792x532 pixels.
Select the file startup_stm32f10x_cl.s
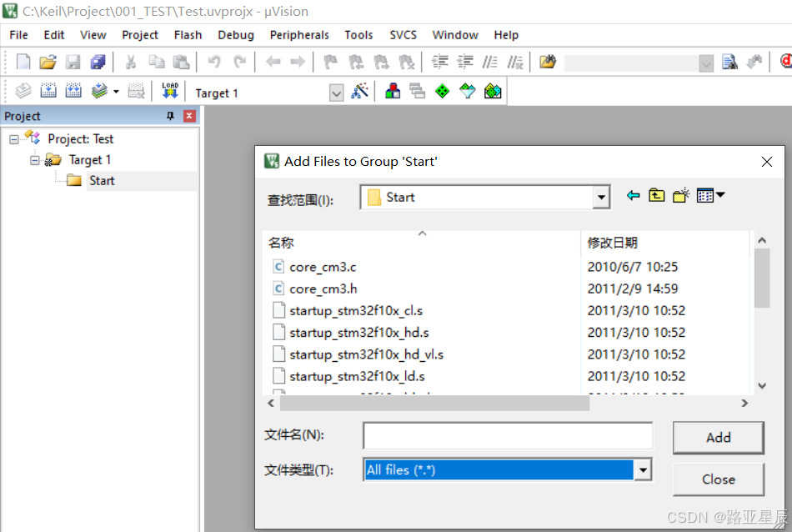(356, 311)
